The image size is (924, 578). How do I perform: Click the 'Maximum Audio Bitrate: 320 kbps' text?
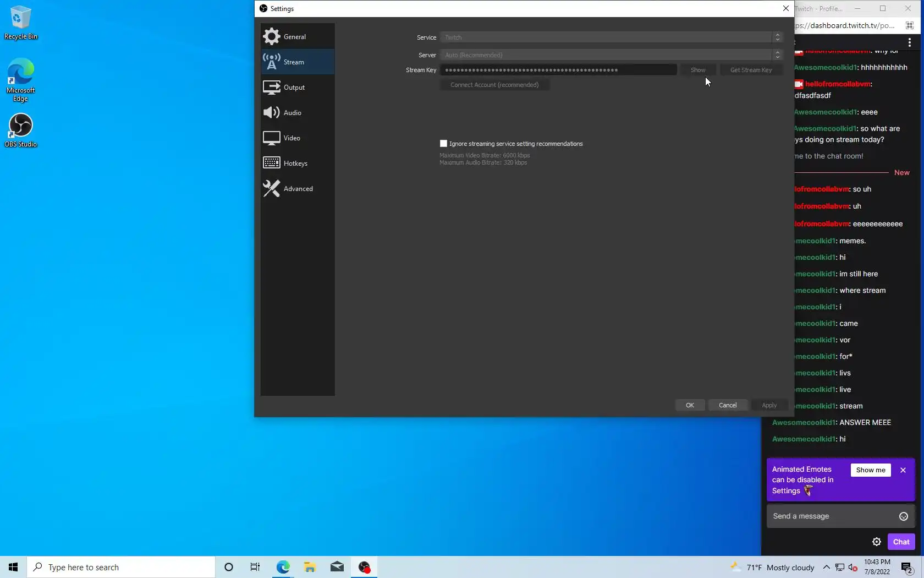(x=483, y=163)
